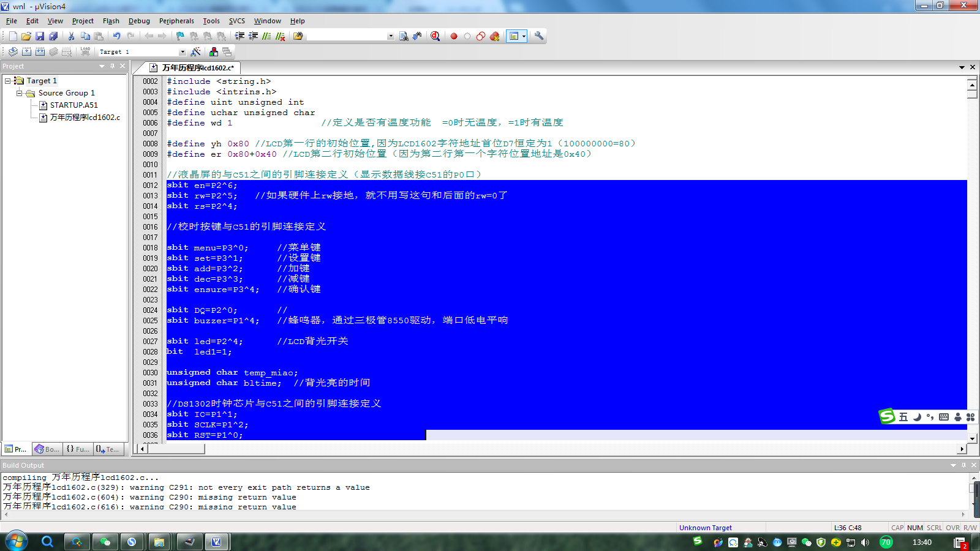The height and width of the screenshot is (551, 980).
Task: Pin the Project panel with pushpin icon
Action: (112, 66)
